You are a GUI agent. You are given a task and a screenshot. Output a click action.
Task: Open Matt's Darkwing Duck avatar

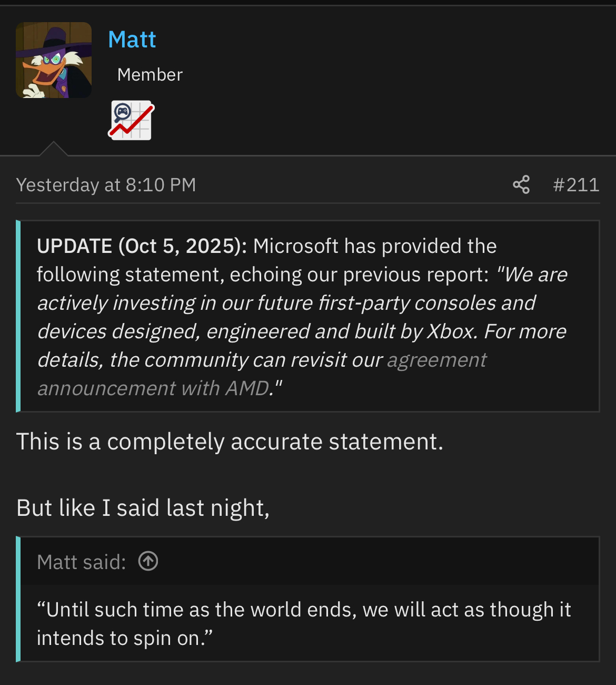click(x=54, y=60)
